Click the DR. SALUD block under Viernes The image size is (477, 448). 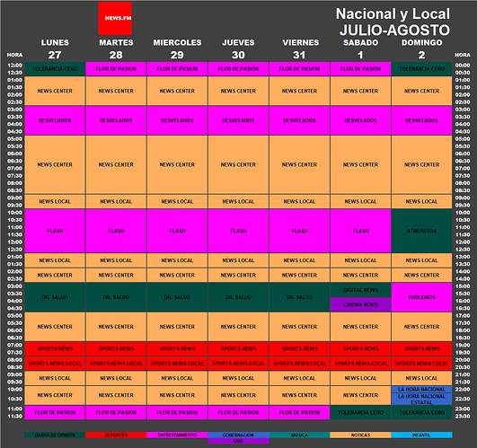click(299, 297)
